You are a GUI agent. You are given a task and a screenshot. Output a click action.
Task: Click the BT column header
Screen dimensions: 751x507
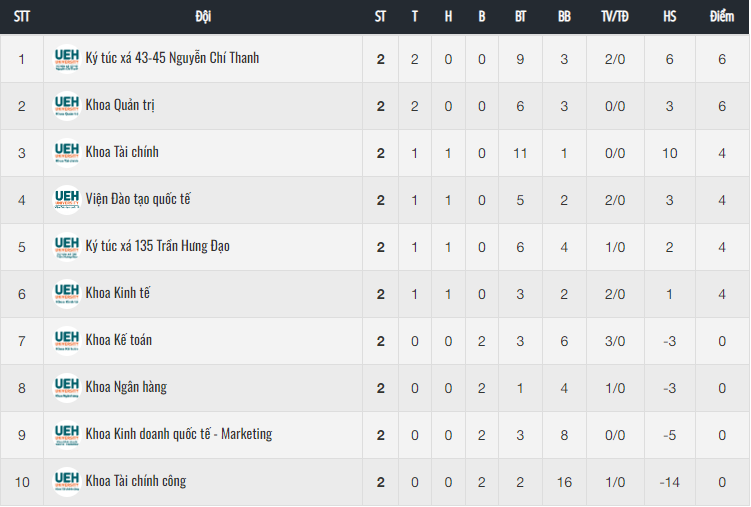click(x=521, y=17)
